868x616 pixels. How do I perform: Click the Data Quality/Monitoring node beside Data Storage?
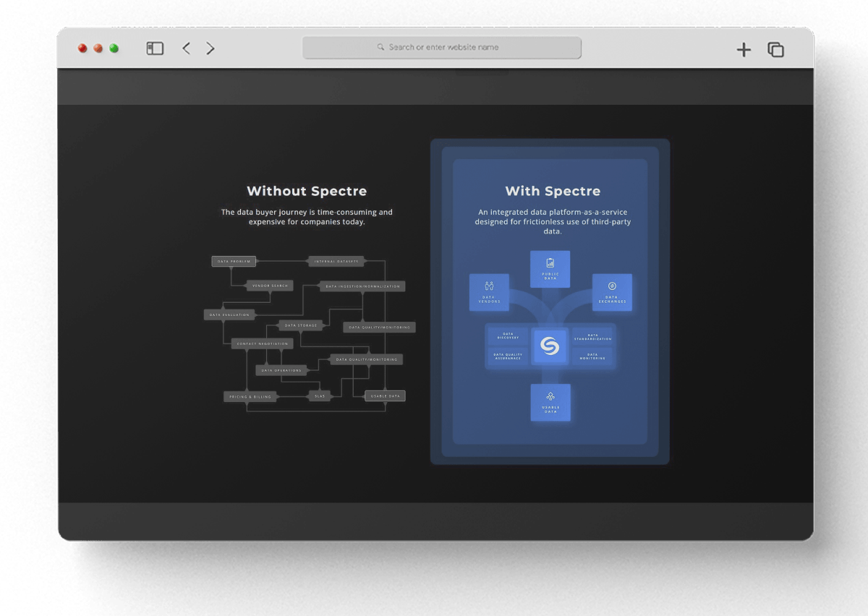coord(379,328)
